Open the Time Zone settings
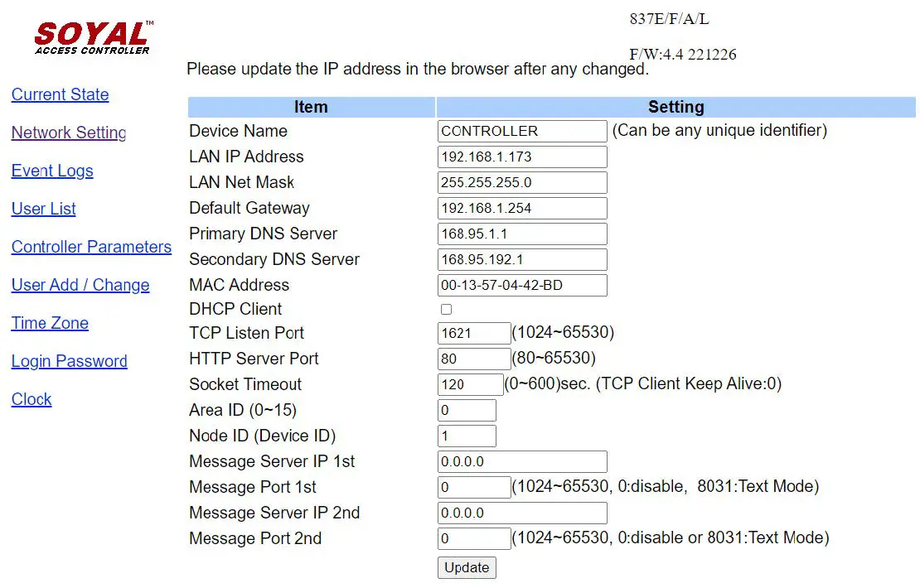Screen dimensions: 920x588 point(50,324)
